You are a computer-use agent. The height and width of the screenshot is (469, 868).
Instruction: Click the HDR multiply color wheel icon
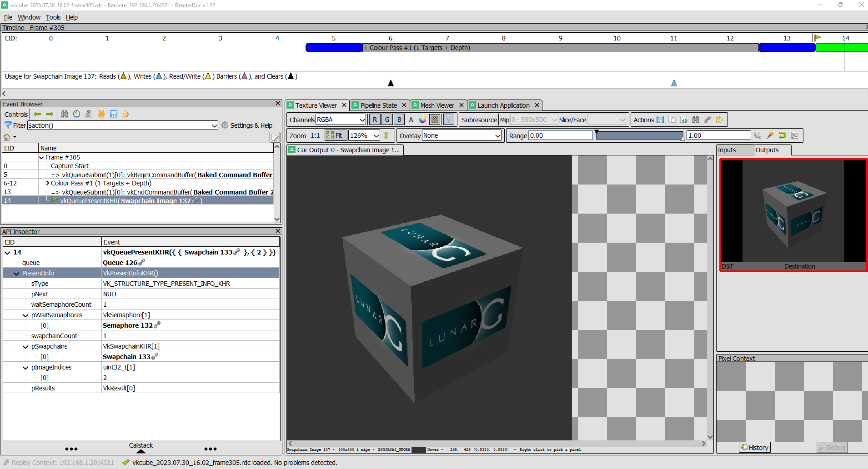click(423, 120)
